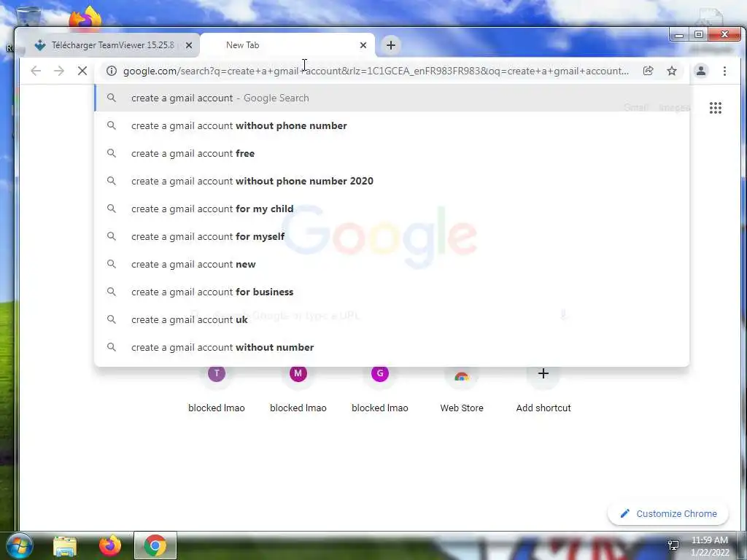This screenshot has width=747, height=560.
Task: Launch Firefox from the taskbar
Action: (x=110, y=545)
